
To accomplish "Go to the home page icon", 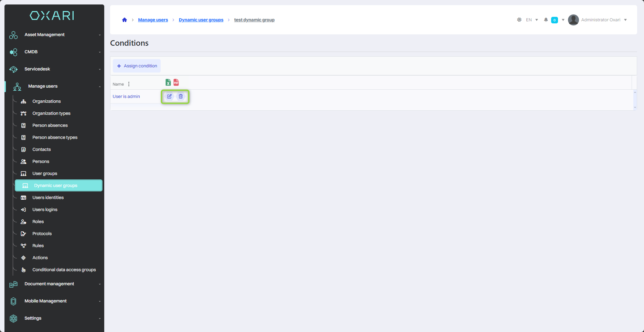I will coord(125,20).
